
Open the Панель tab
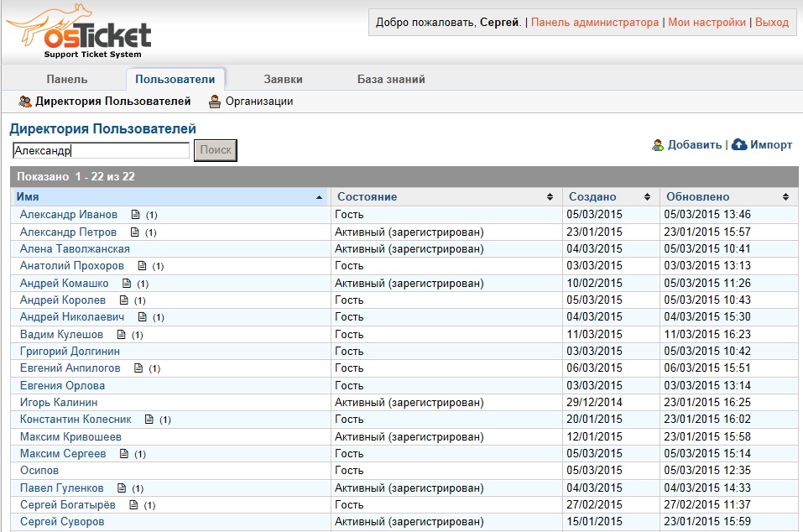[67, 80]
